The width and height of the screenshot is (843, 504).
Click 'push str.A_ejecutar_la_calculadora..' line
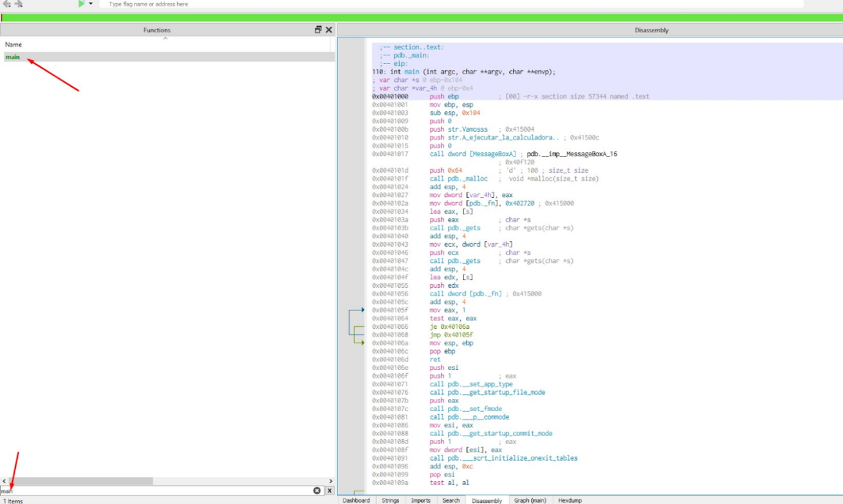494,137
